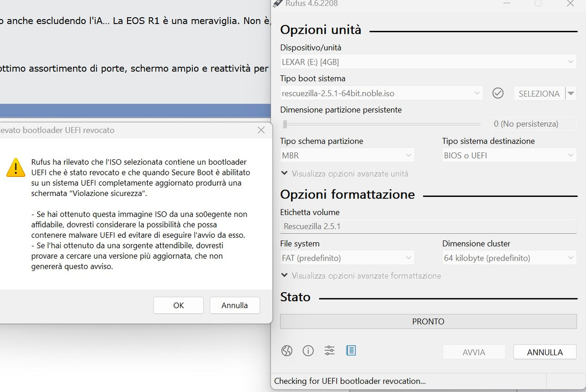Click the background text 'ottimo assortimento di porte'

pyautogui.click(x=134, y=69)
